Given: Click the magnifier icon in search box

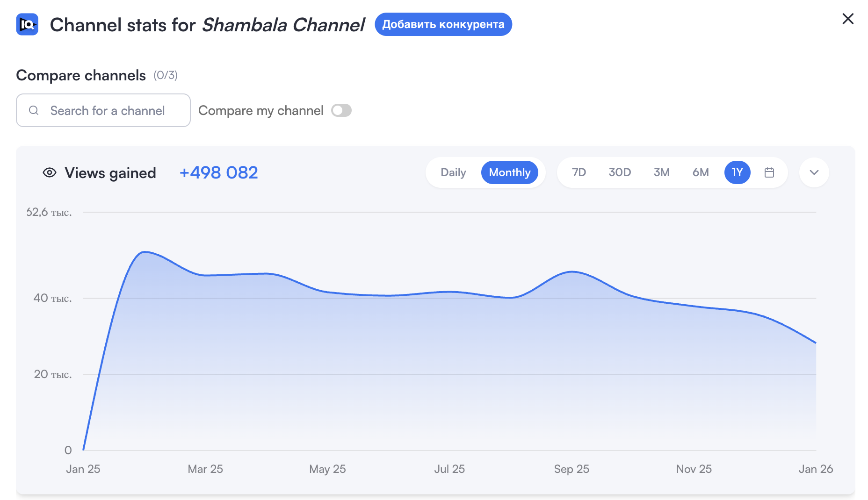Looking at the screenshot, I should (x=34, y=110).
